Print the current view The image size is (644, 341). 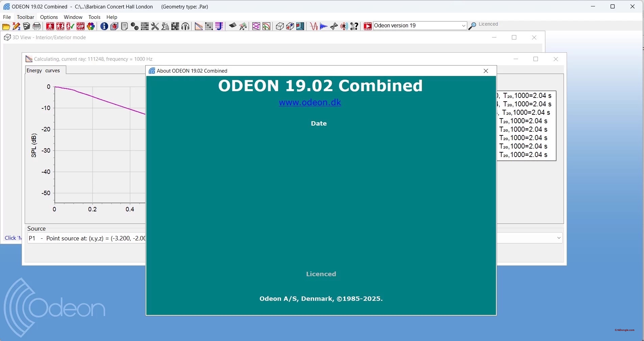(x=36, y=26)
